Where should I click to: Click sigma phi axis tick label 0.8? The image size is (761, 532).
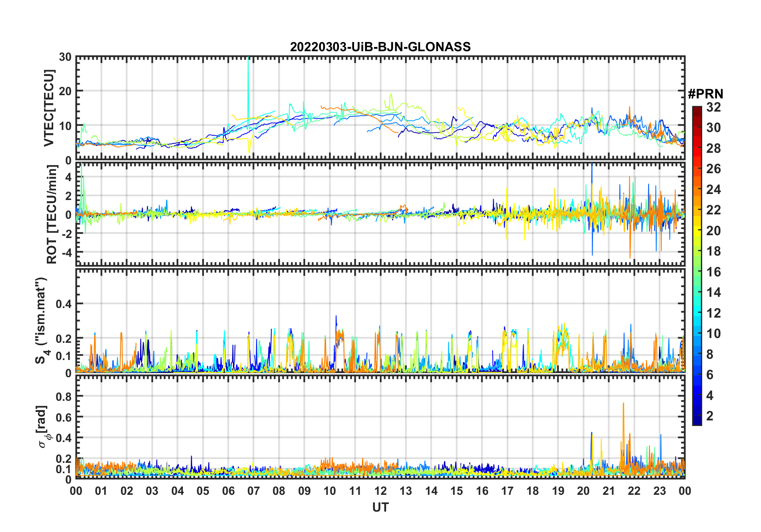point(64,396)
